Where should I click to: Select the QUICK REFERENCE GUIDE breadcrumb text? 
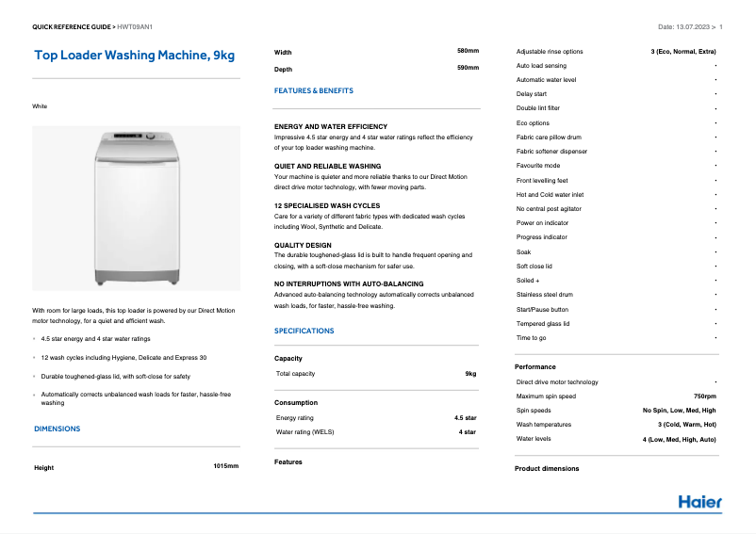click(x=74, y=26)
